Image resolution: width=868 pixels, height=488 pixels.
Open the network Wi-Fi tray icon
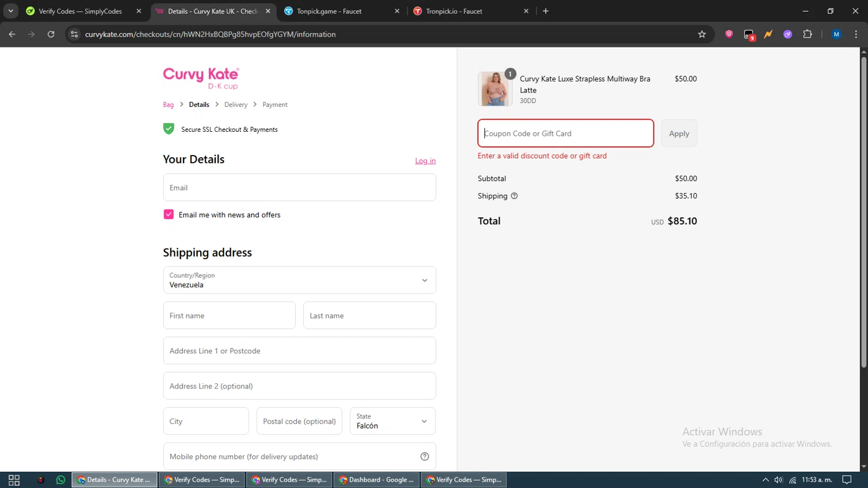click(x=792, y=480)
